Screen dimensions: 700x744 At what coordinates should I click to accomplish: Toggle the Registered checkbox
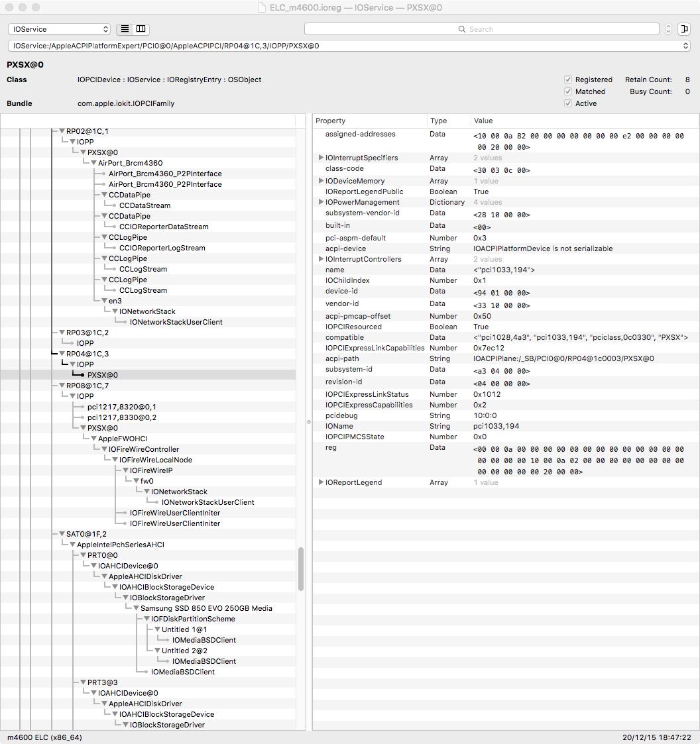[x=568, y=80]
